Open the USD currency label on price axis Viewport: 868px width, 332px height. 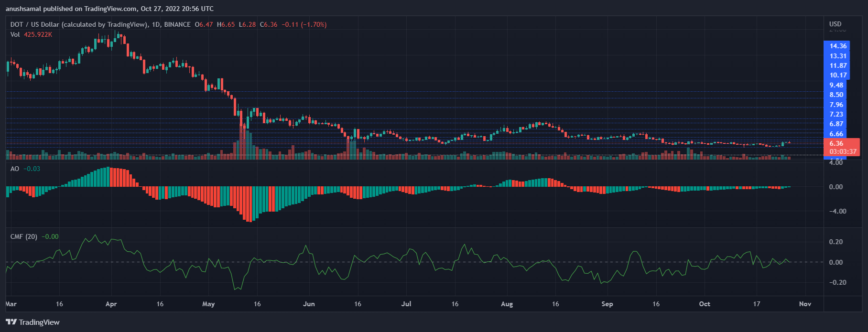(x=835, y=24)
